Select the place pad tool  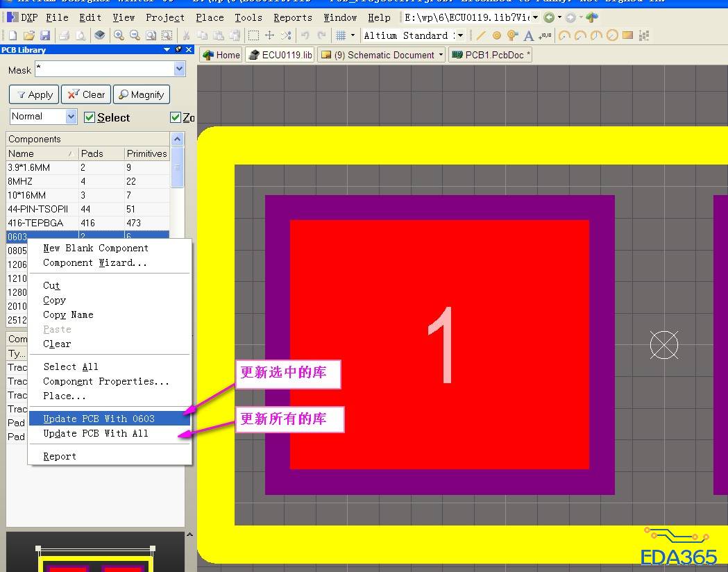pos(497,35)
